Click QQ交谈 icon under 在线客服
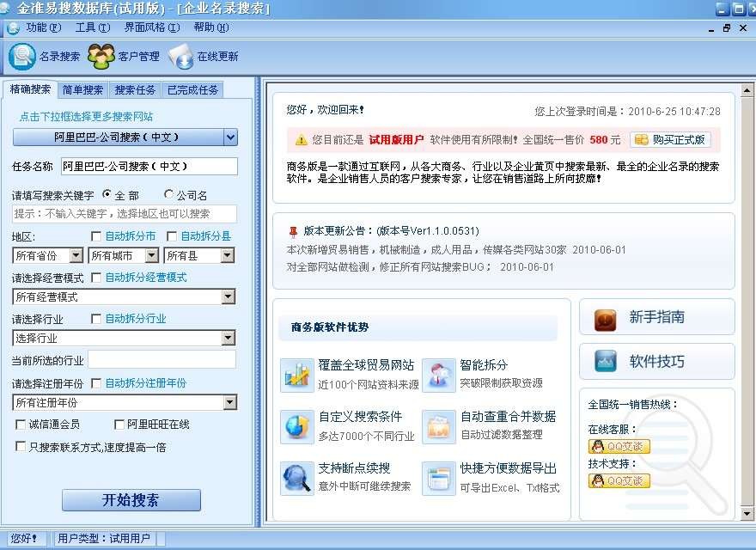Viewport: 756px width, 550px height. 619,447
